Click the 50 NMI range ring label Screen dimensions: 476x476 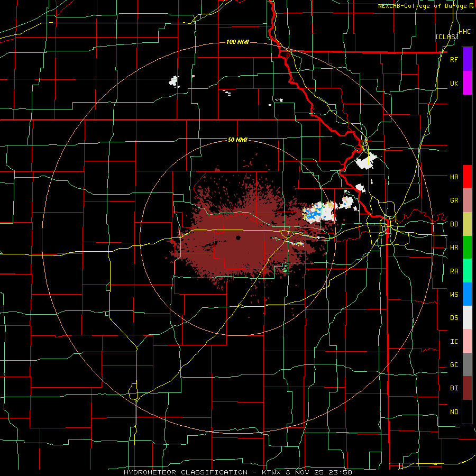coord(237,140)
